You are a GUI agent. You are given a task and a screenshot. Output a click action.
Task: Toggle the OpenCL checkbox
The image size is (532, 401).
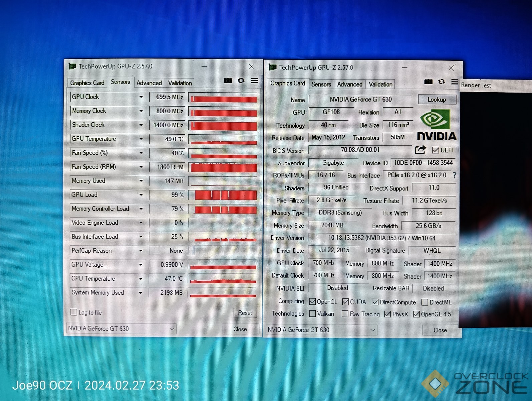312,302
